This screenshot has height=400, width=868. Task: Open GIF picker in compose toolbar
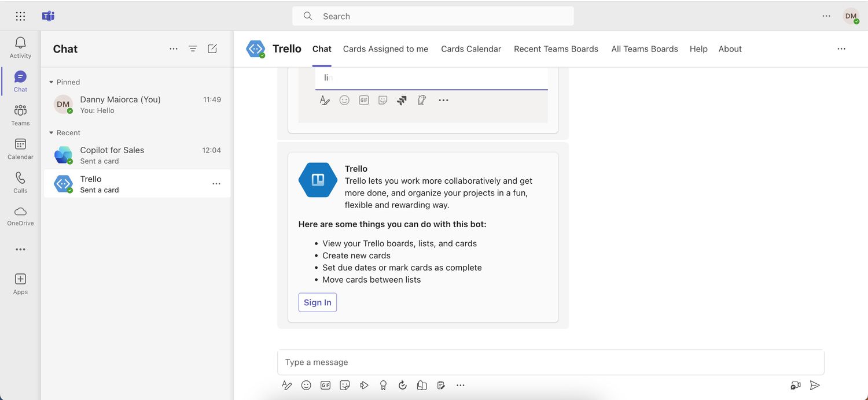[325, 386]
